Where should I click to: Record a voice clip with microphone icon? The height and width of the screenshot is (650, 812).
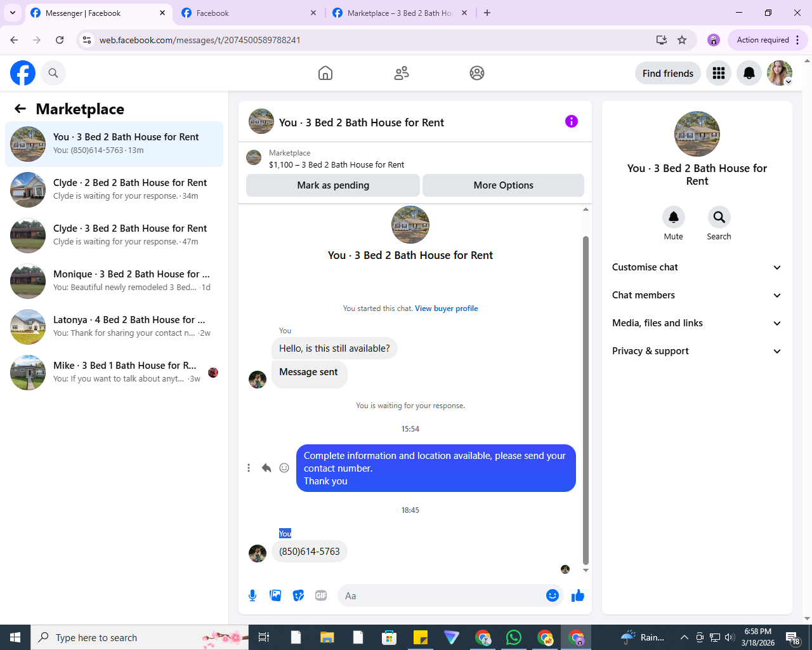click(252, 595)
